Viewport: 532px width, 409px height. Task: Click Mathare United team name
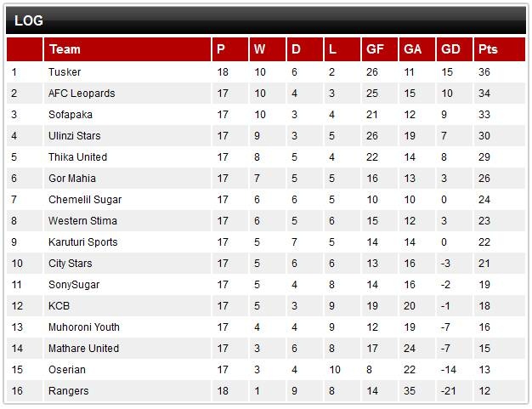(83, 349)
